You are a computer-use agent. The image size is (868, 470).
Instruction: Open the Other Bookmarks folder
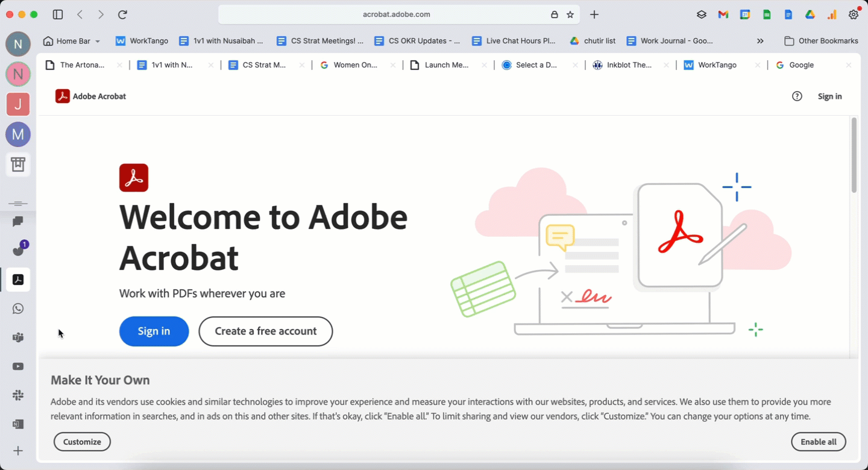point(821,41)
